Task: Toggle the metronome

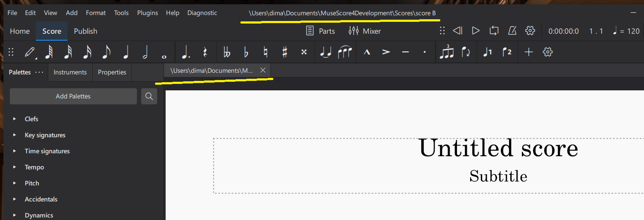Action: coord(512,31)
